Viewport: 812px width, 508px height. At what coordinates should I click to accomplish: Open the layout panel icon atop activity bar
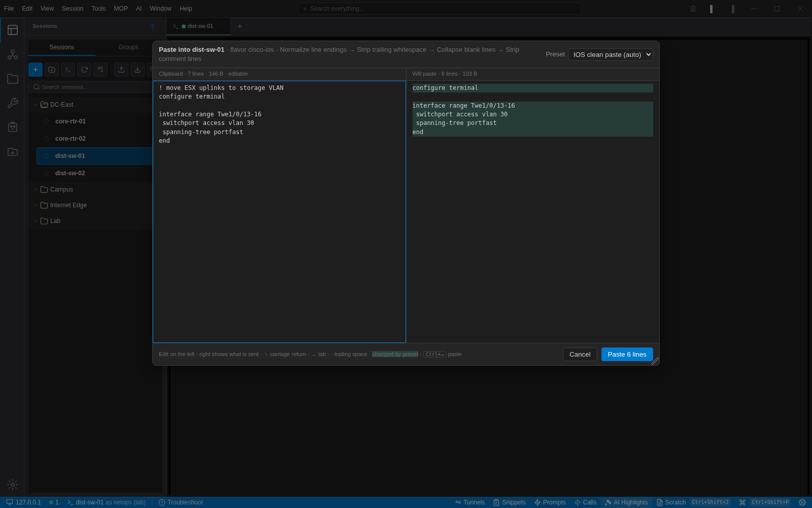(13, 30)
